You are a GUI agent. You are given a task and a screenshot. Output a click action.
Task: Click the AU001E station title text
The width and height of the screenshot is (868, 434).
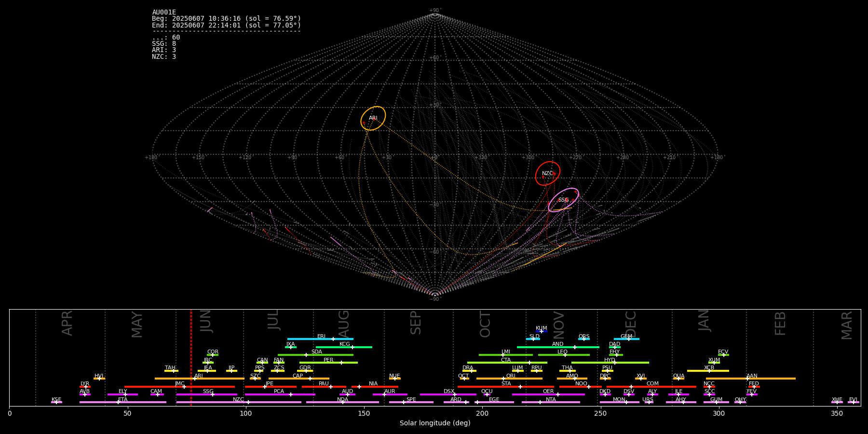164,13
